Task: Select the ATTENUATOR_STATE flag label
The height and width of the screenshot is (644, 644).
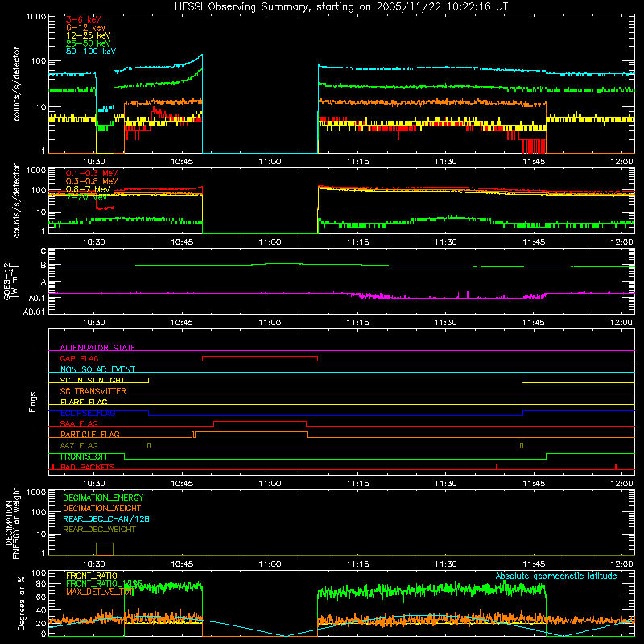Action: (97, 348)
